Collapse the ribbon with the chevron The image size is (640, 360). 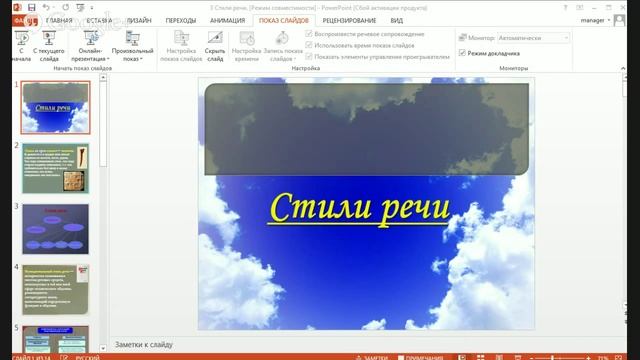click(623, 68)
